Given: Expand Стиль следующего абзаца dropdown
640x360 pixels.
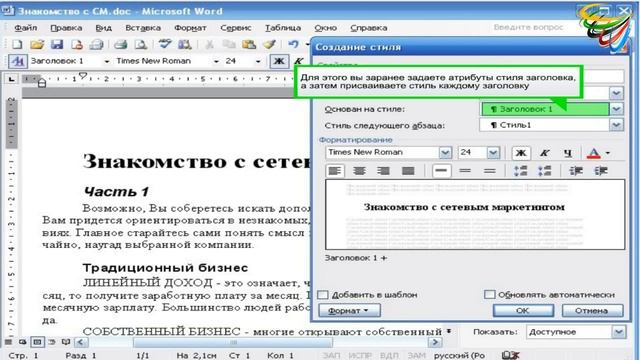Looking at the screenshot, I should 616,125.
